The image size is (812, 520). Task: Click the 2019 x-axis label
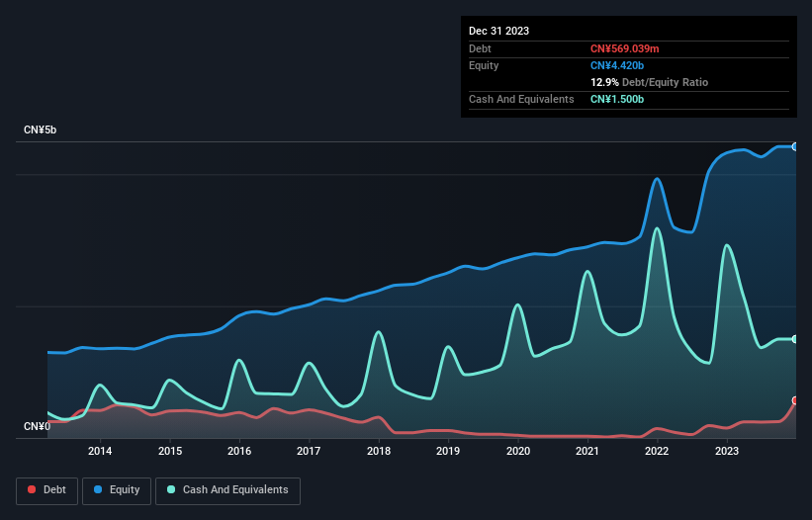click(448, 451)
